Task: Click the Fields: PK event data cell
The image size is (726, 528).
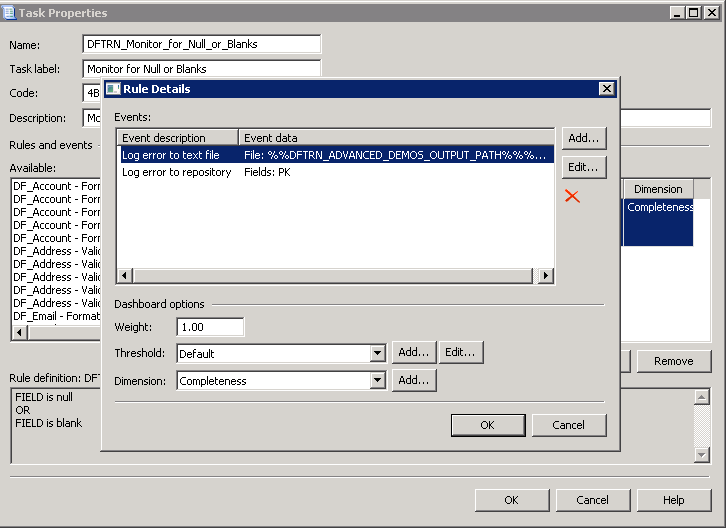Action: click(267, 172)
